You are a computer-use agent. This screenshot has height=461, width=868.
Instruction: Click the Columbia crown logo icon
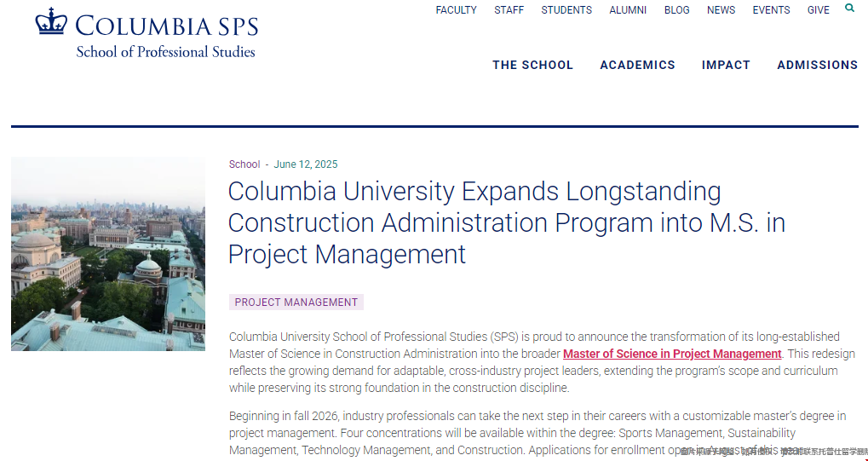(x=50, y=21)
